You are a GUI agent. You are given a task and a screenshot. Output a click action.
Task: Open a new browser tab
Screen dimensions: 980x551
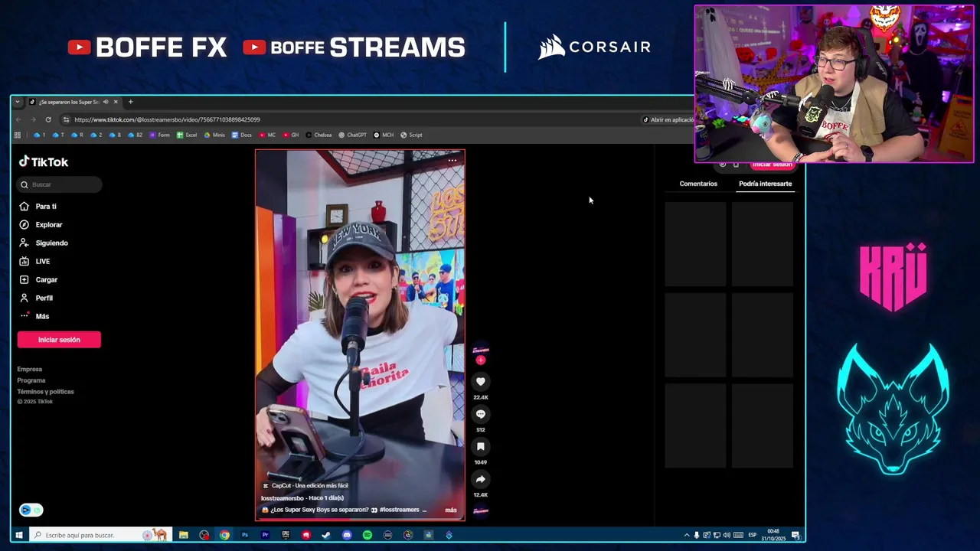pos(130,102)
